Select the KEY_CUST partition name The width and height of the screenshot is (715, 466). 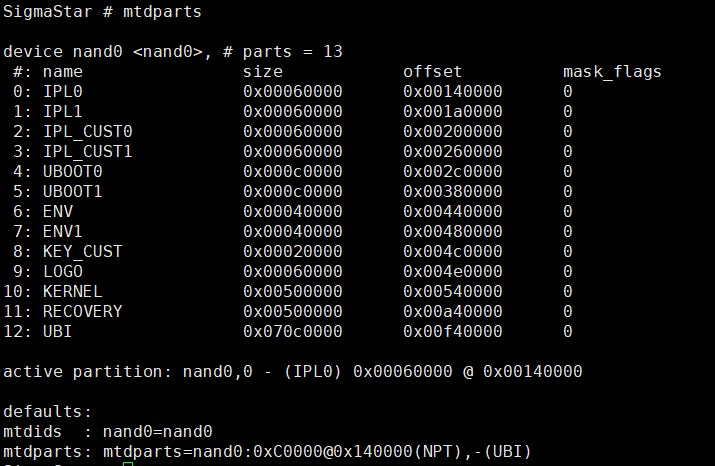[83, 252]
